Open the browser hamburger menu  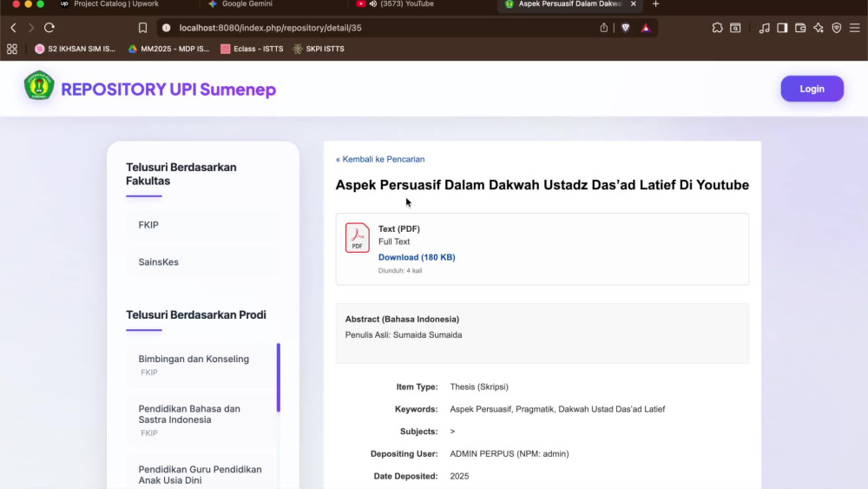(x=855, y=28)
